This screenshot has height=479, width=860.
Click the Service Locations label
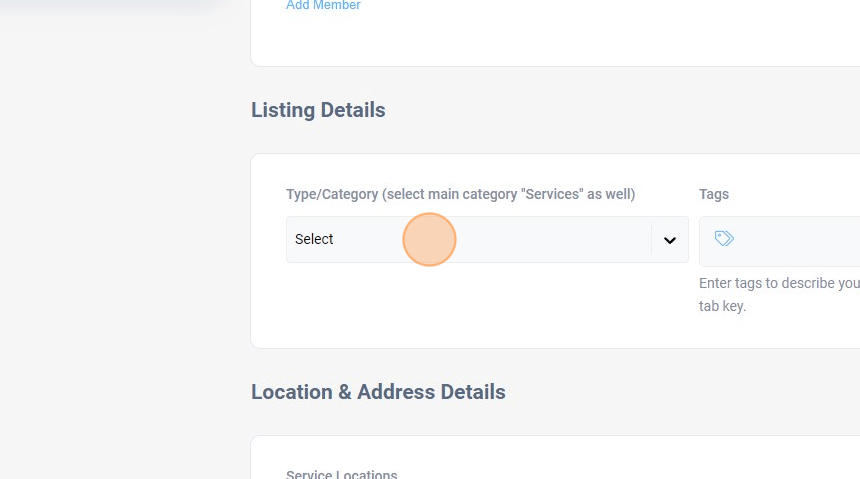[341, 474]
